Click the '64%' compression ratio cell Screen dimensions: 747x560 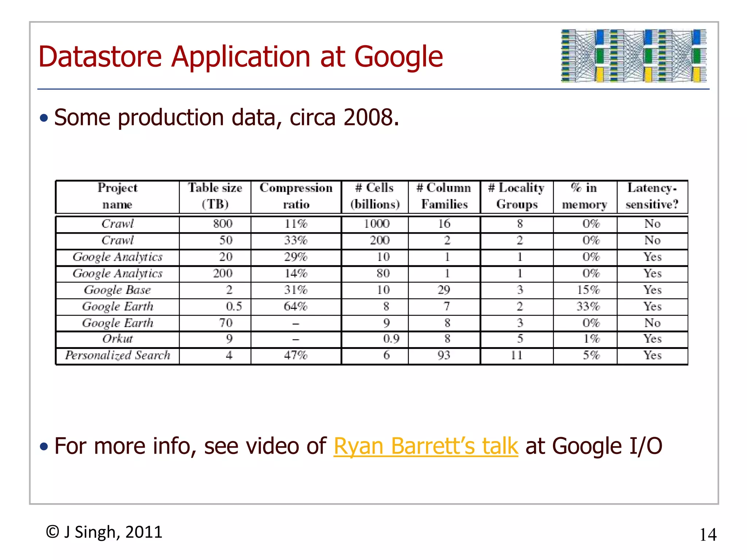[296, 306]
